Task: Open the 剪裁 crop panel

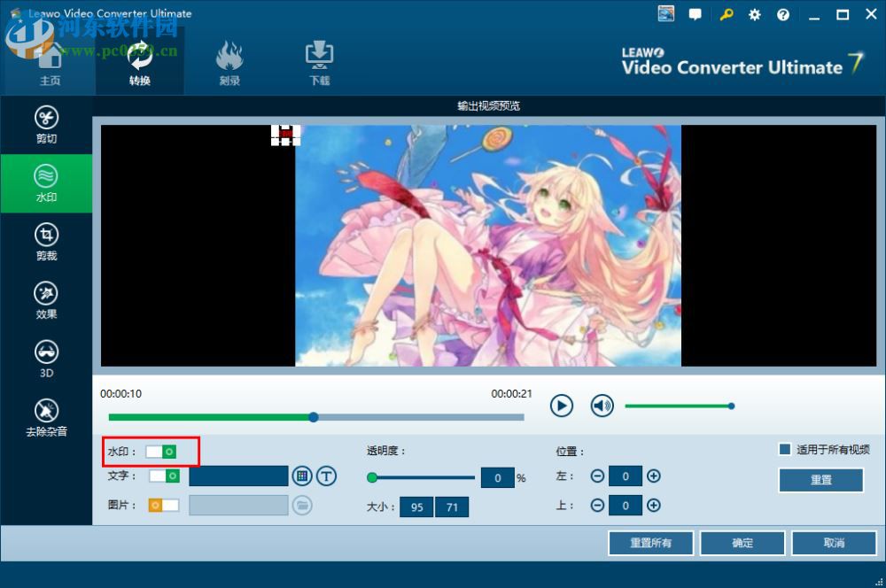Action: click(x=46, y=241)
